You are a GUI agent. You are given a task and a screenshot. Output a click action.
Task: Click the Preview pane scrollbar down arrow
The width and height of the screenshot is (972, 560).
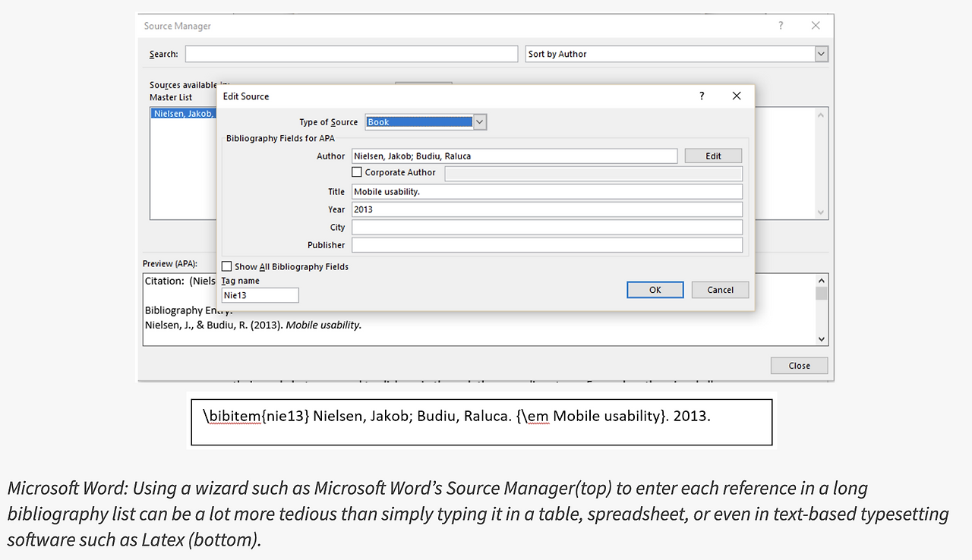pos(820,338)
